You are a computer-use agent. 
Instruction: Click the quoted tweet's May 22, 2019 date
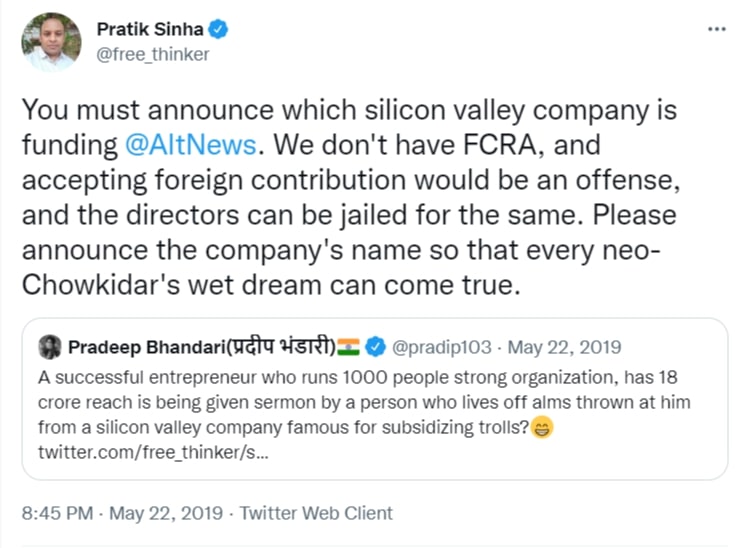pos(564,347)
